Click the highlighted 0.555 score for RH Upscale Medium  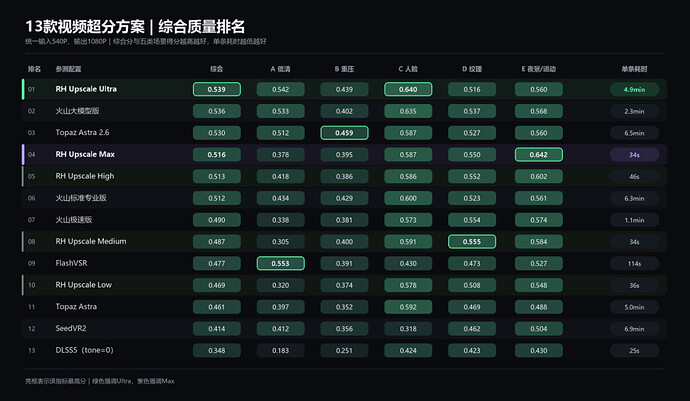[472, 242]
